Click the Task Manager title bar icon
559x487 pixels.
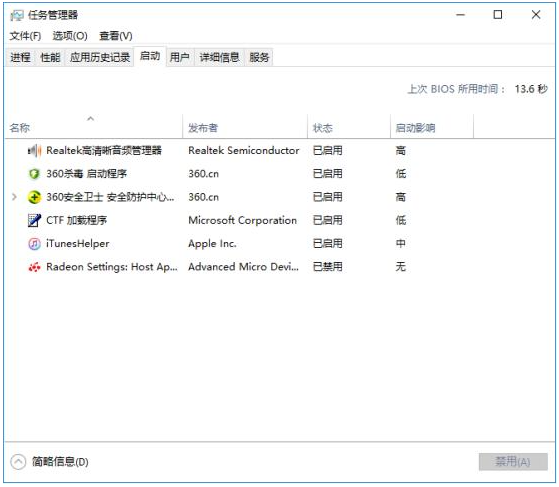(x=16, y=15)
